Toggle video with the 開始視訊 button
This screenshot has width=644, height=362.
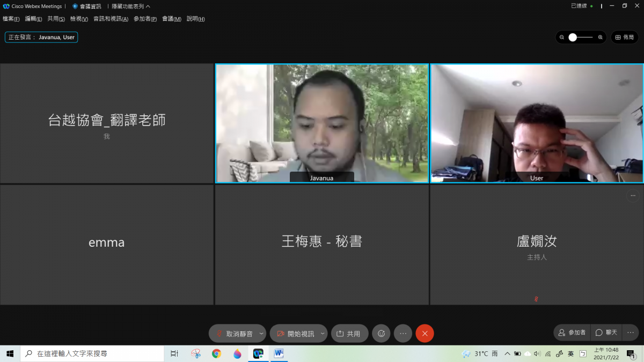pyautogui.click(x=295, y=334)
